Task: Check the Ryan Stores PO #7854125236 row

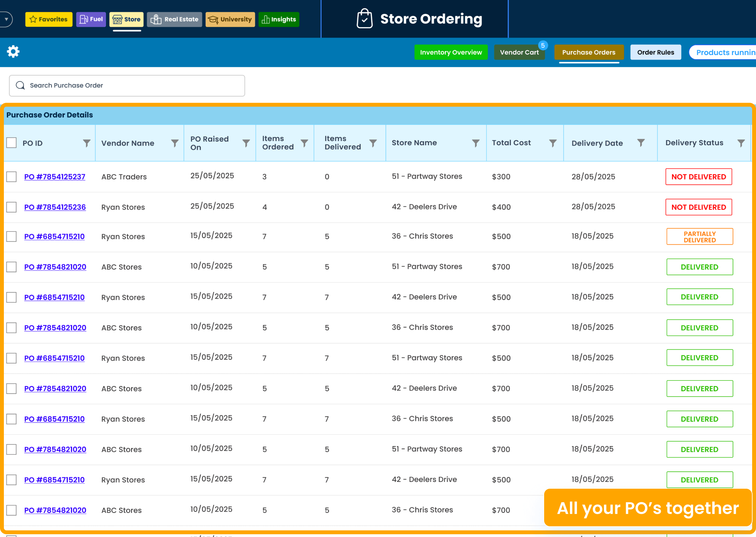Action: click(x=11, y=207)
